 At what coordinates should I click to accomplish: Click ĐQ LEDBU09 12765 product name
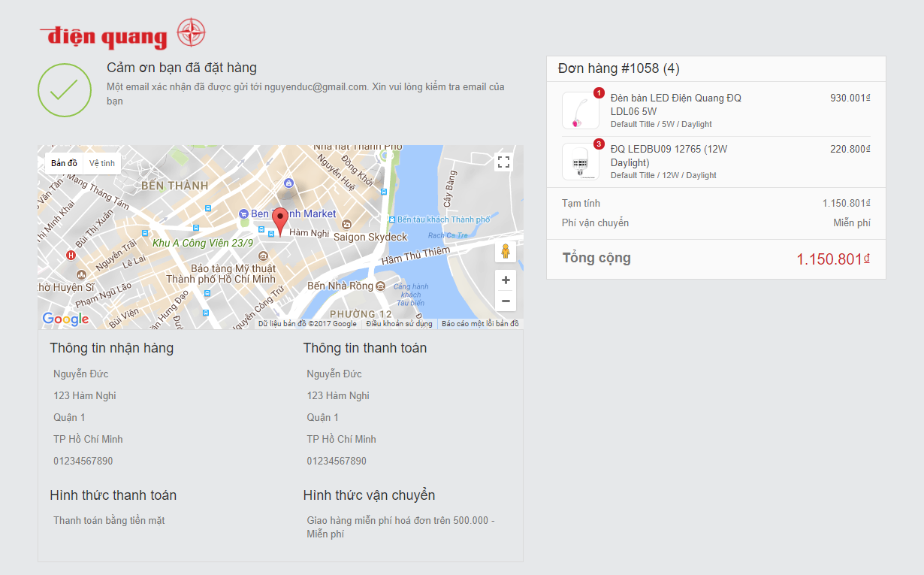[x=669, y=156]
